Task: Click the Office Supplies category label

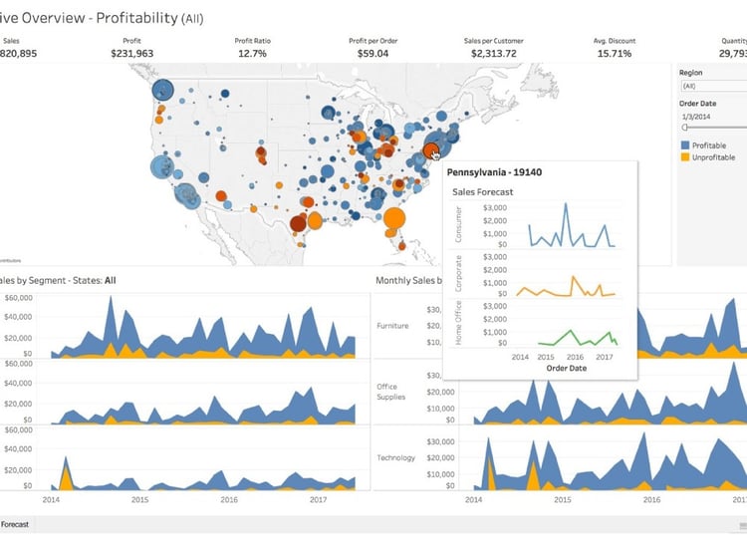Action: 390,392
